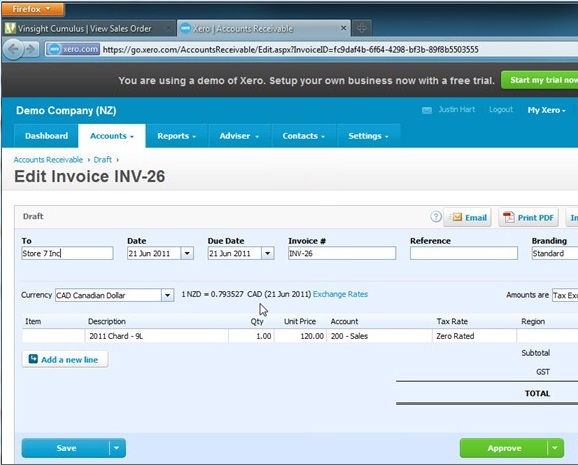Open the Currency dropdown arrow
578x465 pixels.
(x=167, y=295)
